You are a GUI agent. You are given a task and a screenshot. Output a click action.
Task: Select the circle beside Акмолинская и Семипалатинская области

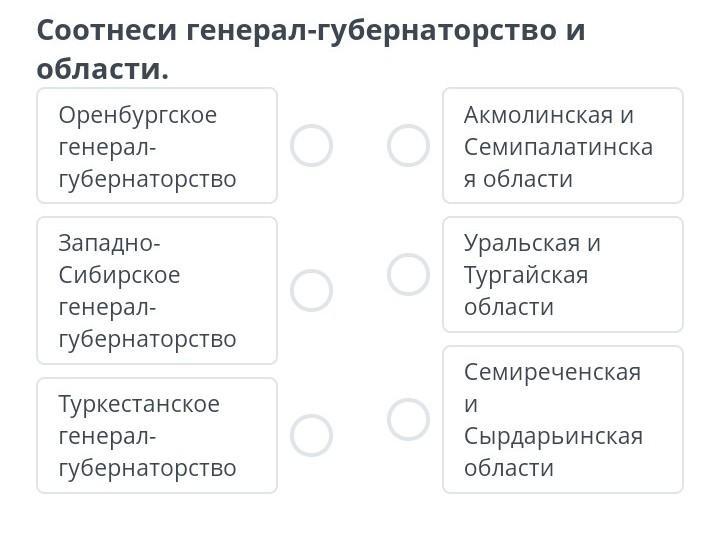(408, 145)
